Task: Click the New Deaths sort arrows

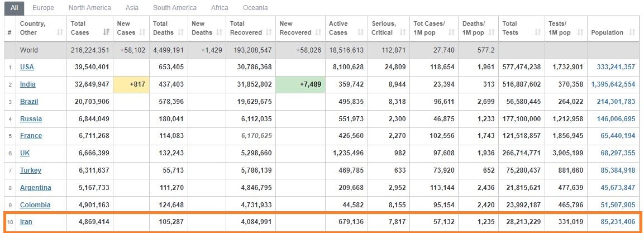Action: tap(219, 32)
